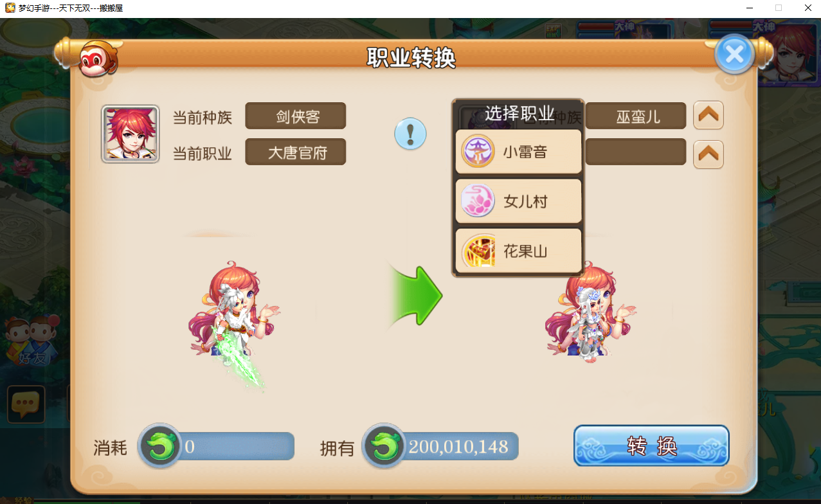
Task: Click the green coin icon beside 消耗
Action: coord(160,445)
